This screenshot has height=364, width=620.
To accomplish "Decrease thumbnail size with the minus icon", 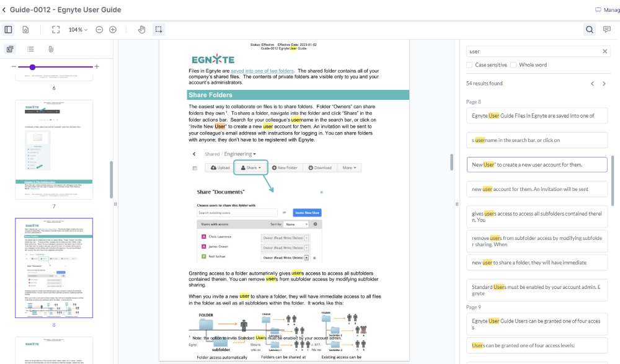I will (x=14, y=67).
